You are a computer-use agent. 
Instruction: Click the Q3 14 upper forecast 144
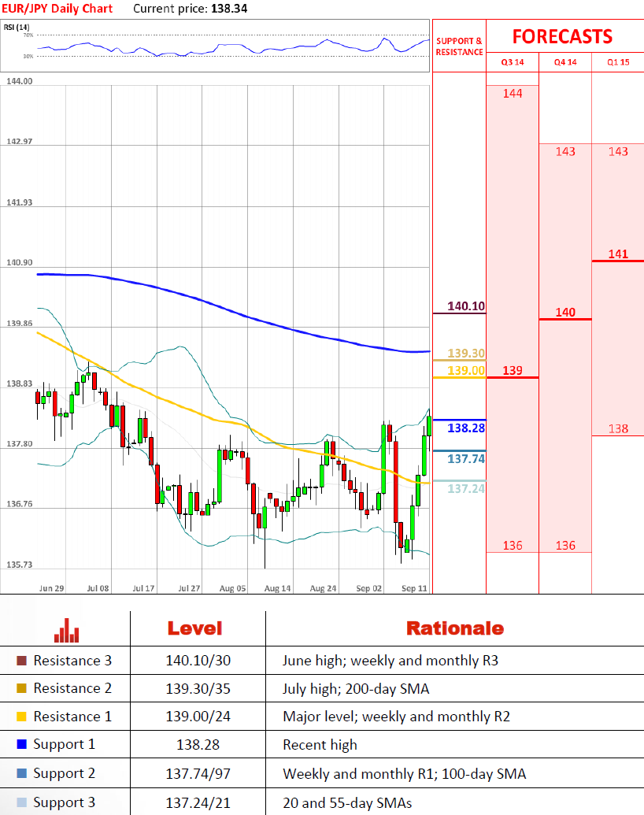(x=513, y=94)
